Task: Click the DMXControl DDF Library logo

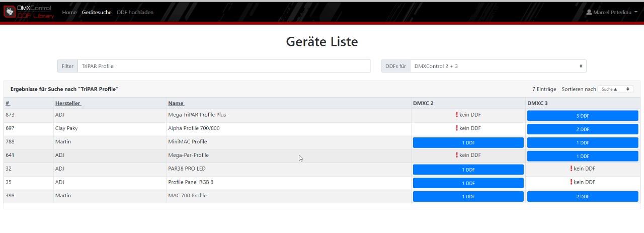Action: tap(29, 12)
